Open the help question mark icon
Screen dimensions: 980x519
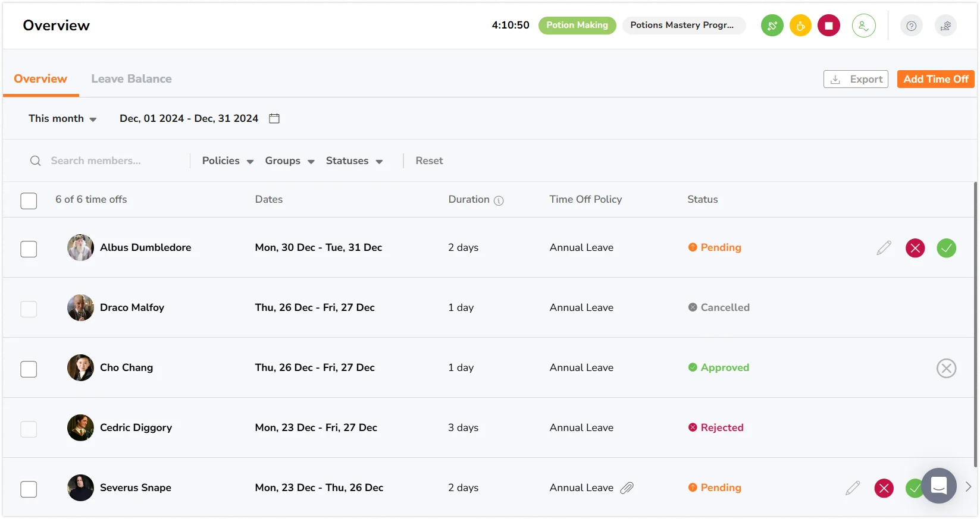coord(911,26)
